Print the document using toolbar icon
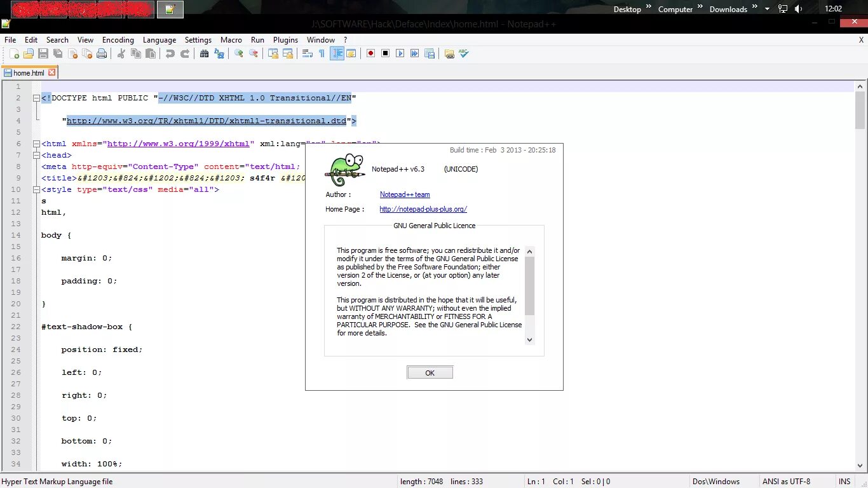This screenshot has height=488, width=868. point(102,53)
